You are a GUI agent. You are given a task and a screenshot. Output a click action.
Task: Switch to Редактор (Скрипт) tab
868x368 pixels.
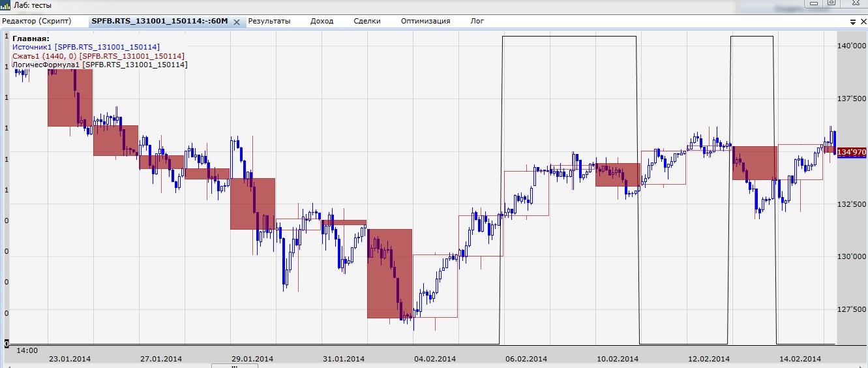[37, 21]
